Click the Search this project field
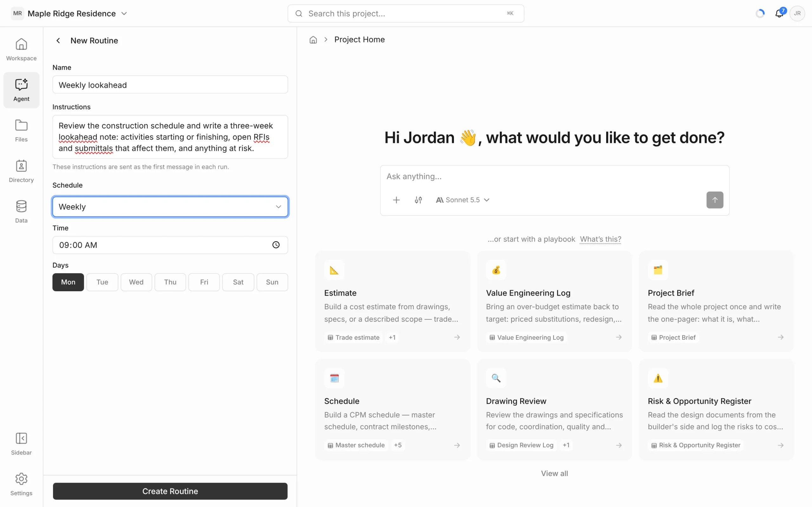Viewport: 812px width, 507px height. pyautogui.click(x=406, y=13)
